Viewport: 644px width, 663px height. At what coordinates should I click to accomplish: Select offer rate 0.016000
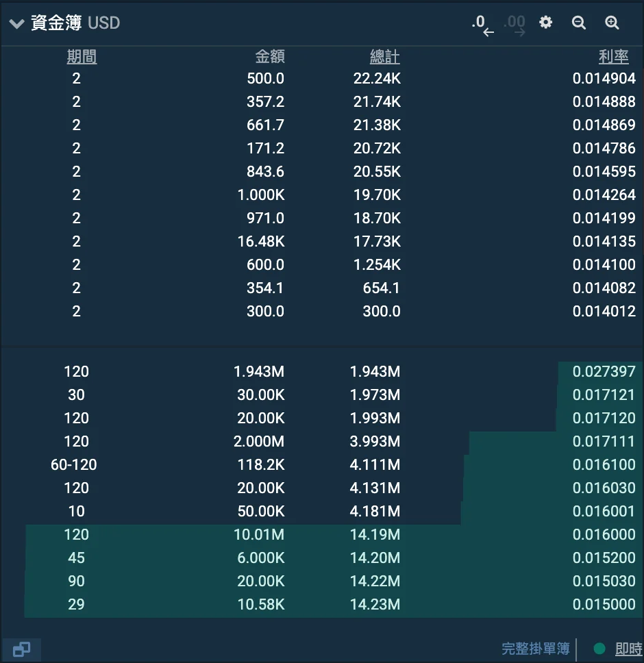(604, 534)
